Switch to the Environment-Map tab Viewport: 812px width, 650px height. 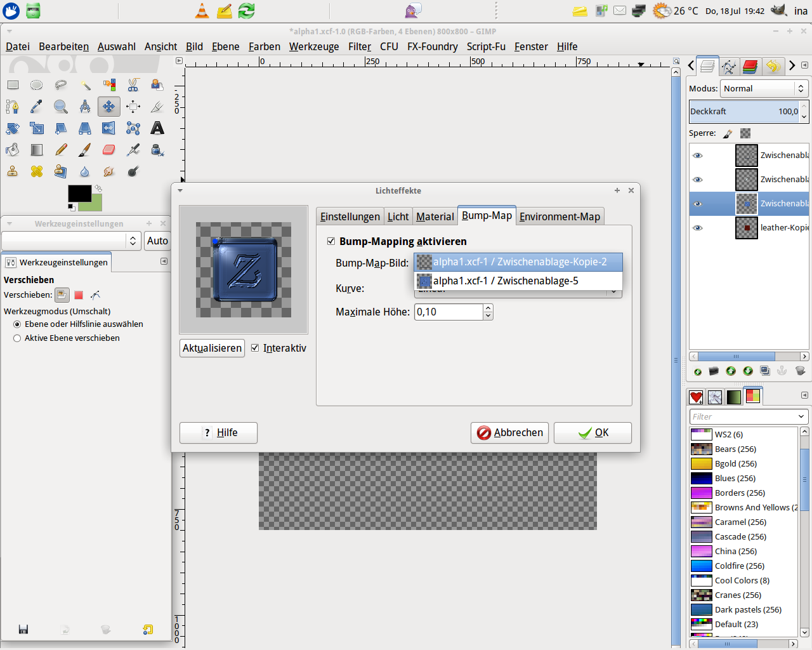tap(560, 216)
